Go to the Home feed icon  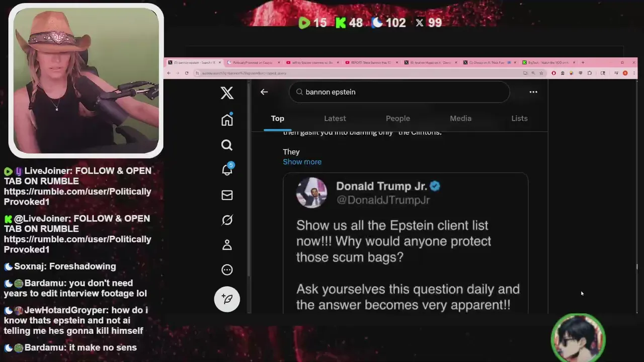coord(227,119)
